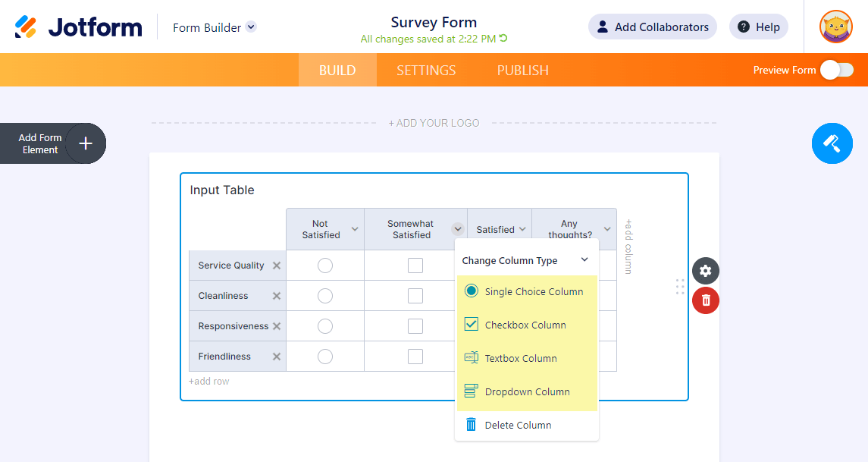868x462 pixels.
Task: Click the red trash delete field icon
Action: click(706, 300)
